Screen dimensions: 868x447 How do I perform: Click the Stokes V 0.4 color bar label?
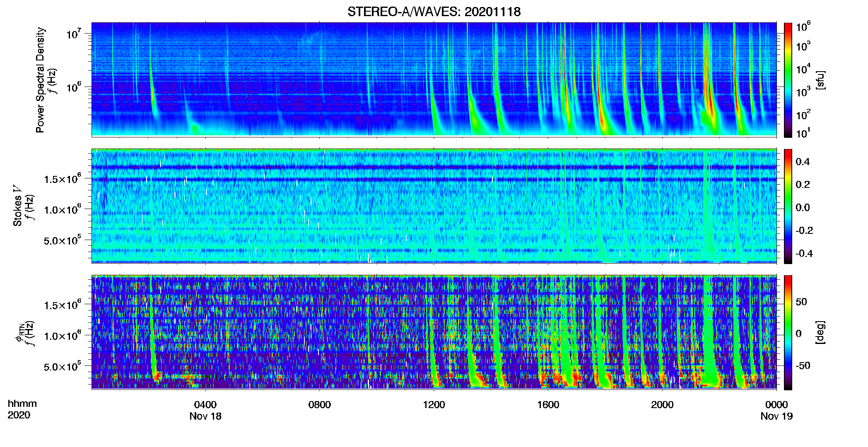[803, 162]
